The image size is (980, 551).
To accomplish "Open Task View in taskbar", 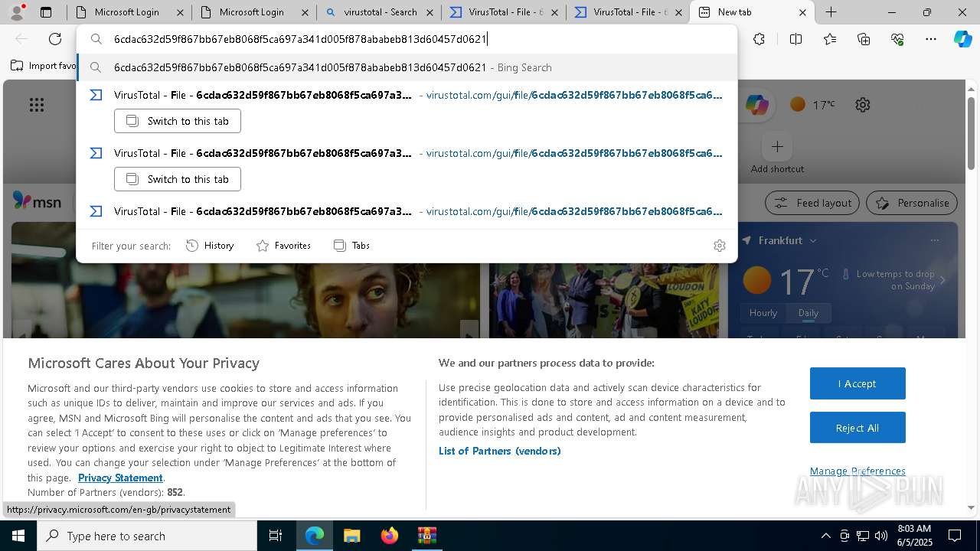I will click(276, 536).
